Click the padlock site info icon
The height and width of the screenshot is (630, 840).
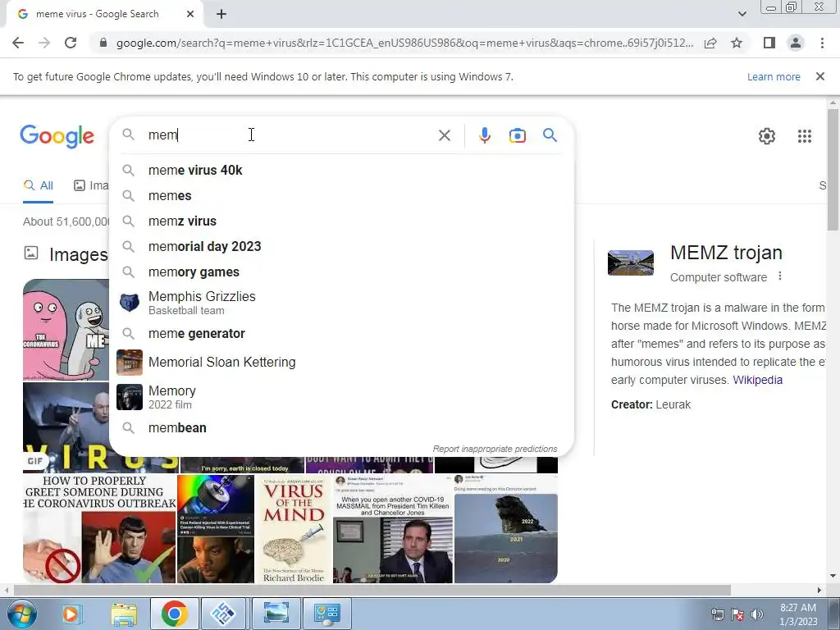tap(103, 43)
